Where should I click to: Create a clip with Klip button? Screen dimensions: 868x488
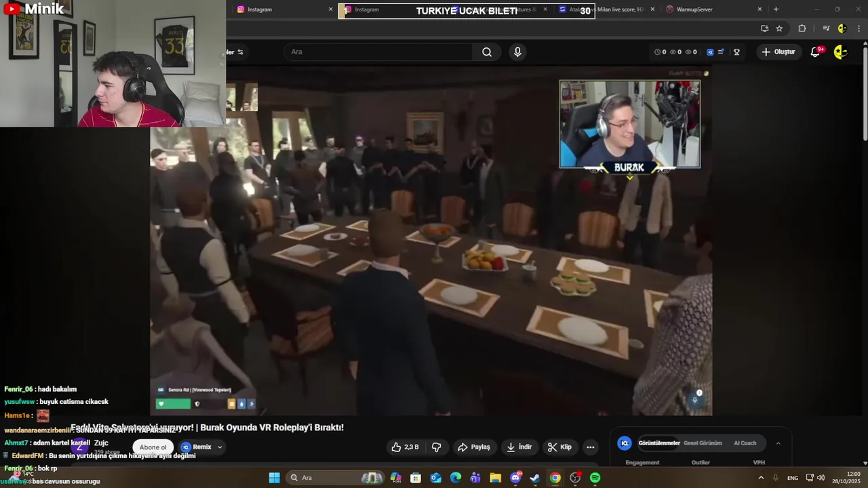click(560, 447)
